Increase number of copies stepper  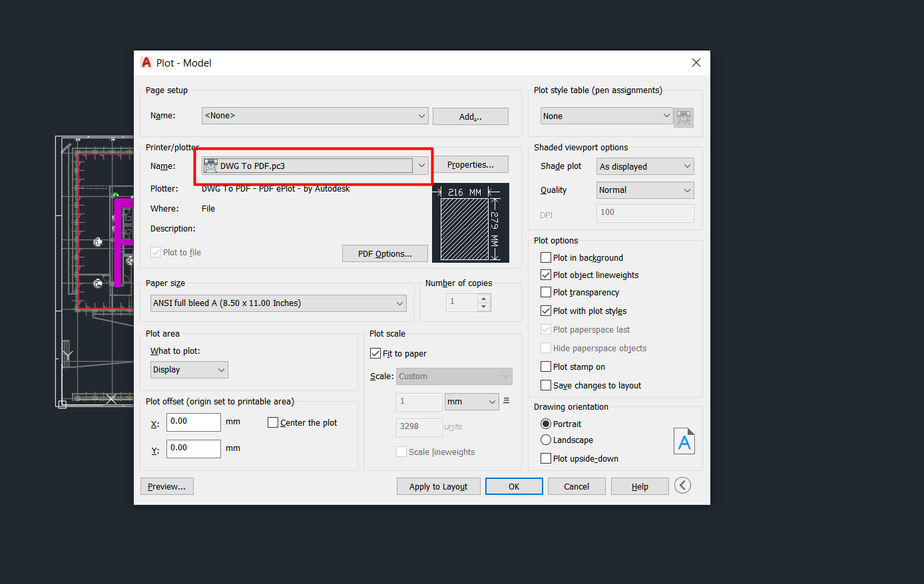[484, 298]
